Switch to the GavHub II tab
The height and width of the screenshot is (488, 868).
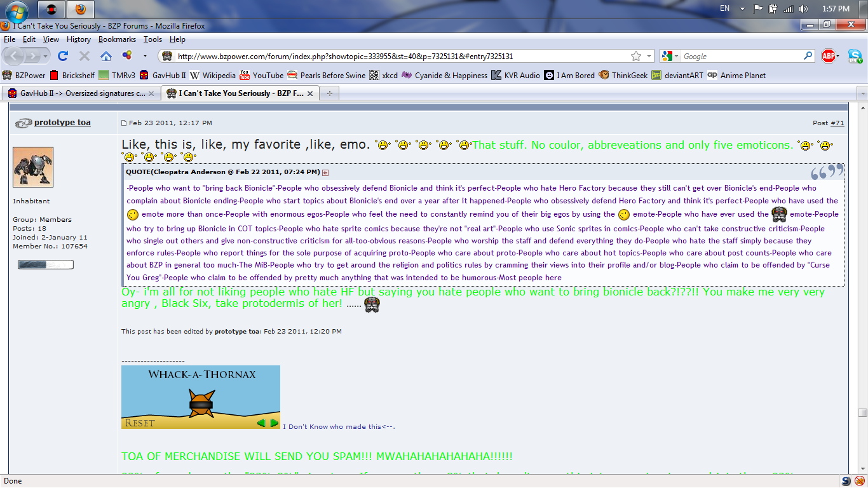[75, 93]
